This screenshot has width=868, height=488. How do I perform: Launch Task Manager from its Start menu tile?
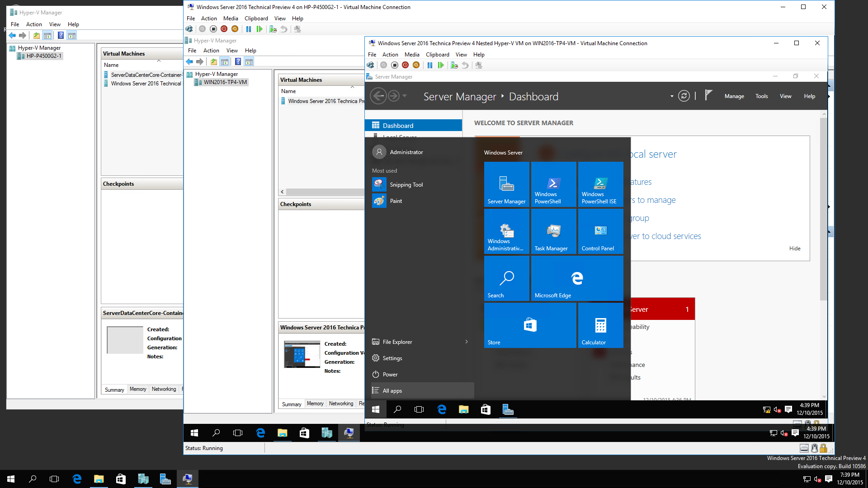(553, 231)
